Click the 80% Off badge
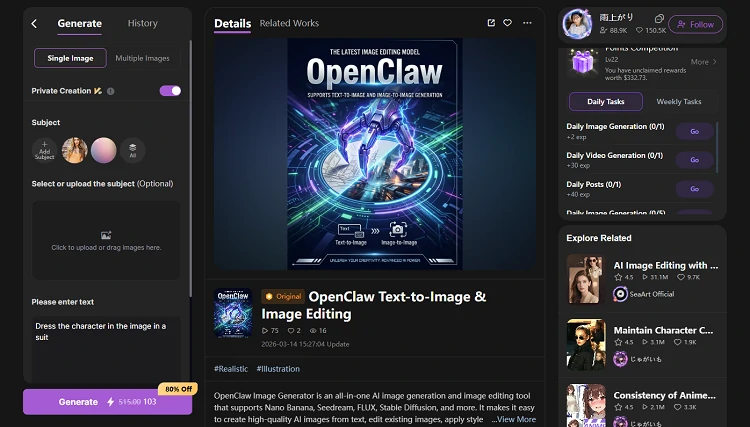 178,389
